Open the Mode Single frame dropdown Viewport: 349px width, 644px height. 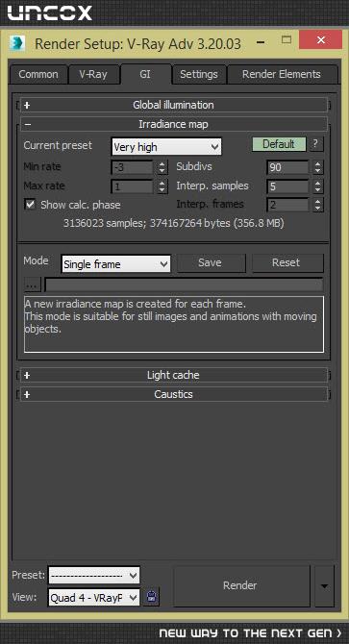(x=115, y=264)
